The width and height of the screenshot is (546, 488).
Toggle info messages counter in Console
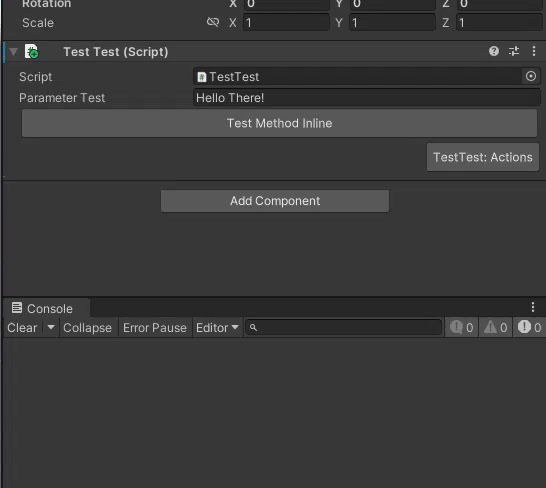(461, 327)
